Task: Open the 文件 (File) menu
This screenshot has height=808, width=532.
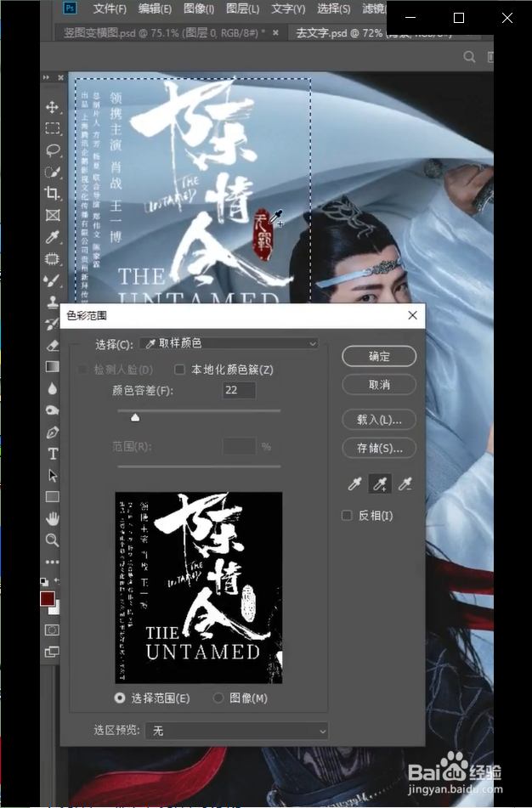Action: pyautogui.click(x=110, y=8)
